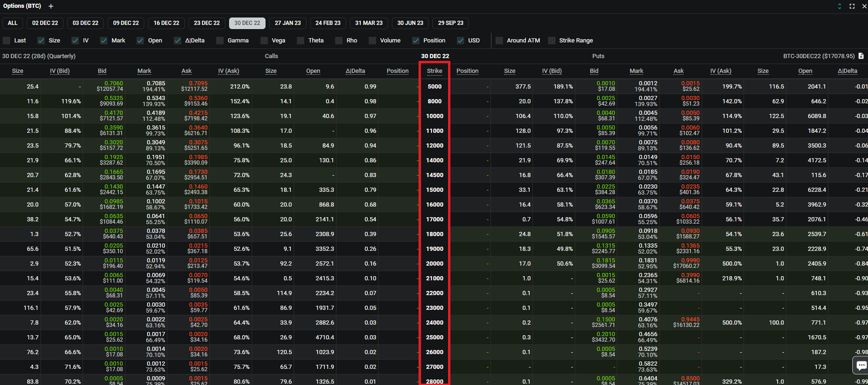
Task: Click the 0.0635 call bid at strike 17000
Action: tap(113, 216)
